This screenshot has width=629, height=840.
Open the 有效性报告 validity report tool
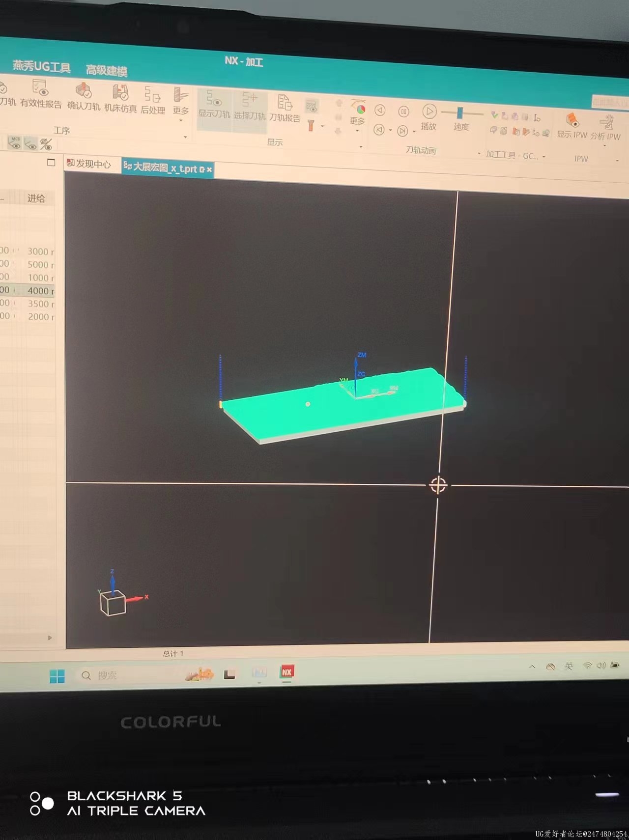coord(40,94)
